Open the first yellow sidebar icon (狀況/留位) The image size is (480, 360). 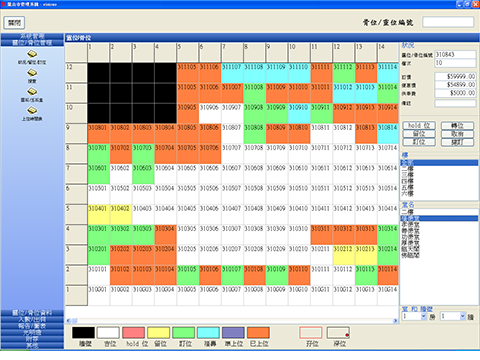[x=32, y=54]
